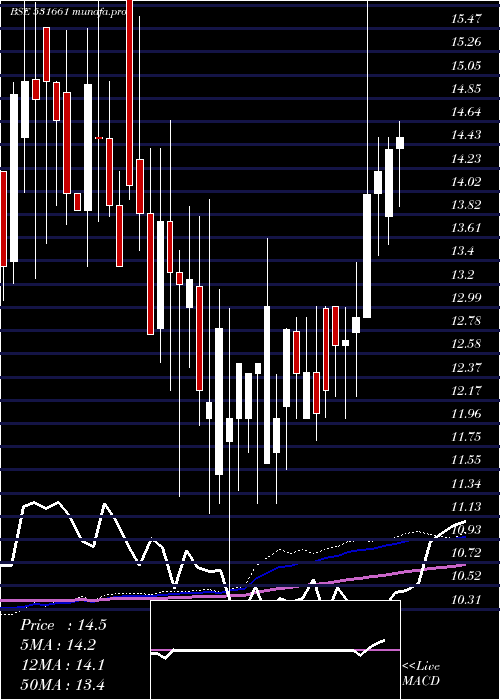Select the '12MA : 14.1' readout
Image resolution: width=500 pixels, height=700 pixels.
click(x=62, y=665)
